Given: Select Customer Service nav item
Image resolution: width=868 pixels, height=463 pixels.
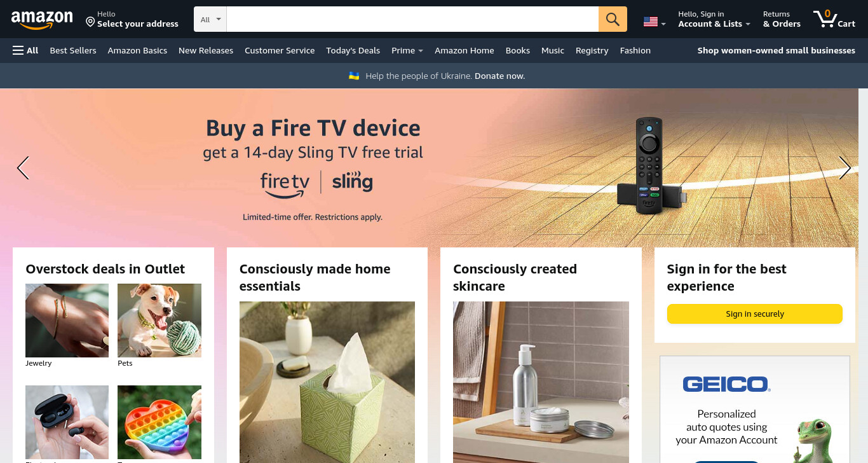Looking at the screenshot, I should pyautogui.click(x=280, y=50).
